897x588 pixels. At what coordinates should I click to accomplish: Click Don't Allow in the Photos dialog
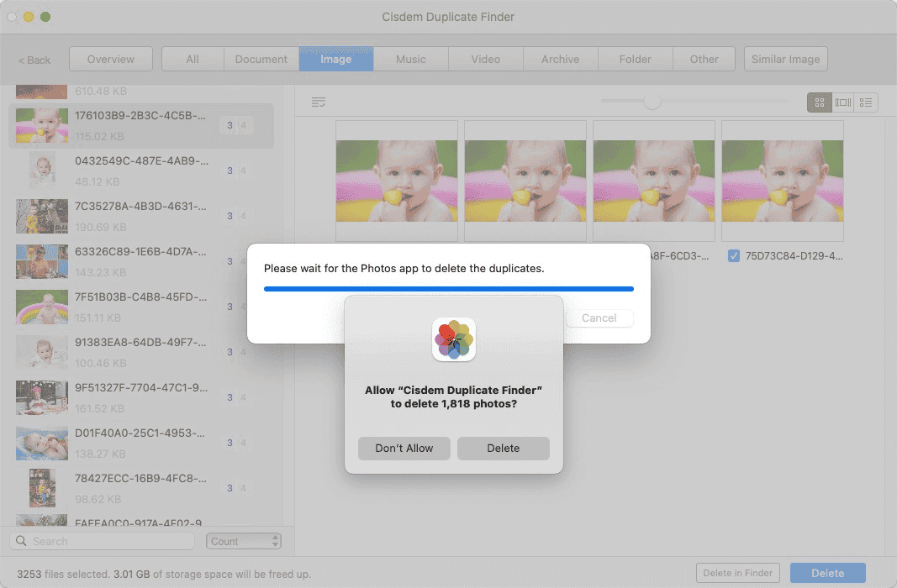(404, 449)
